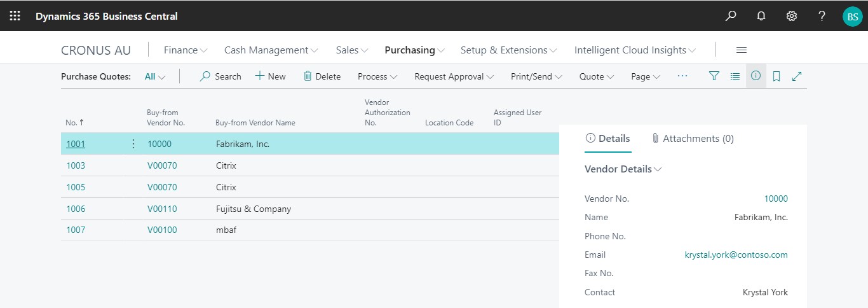Expand the Finance menu dropdown

click(x=186, y=50)
